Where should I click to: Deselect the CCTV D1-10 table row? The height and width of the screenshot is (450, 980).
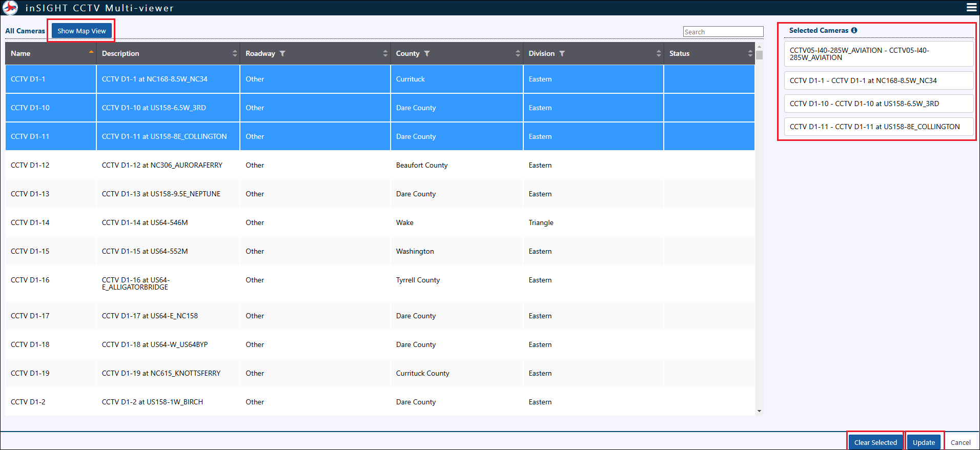[x=380, y=108]
